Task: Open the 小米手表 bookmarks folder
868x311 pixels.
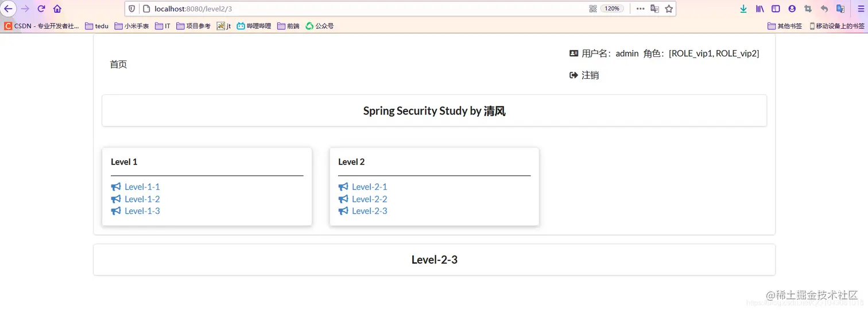Action: pos(131,26)
